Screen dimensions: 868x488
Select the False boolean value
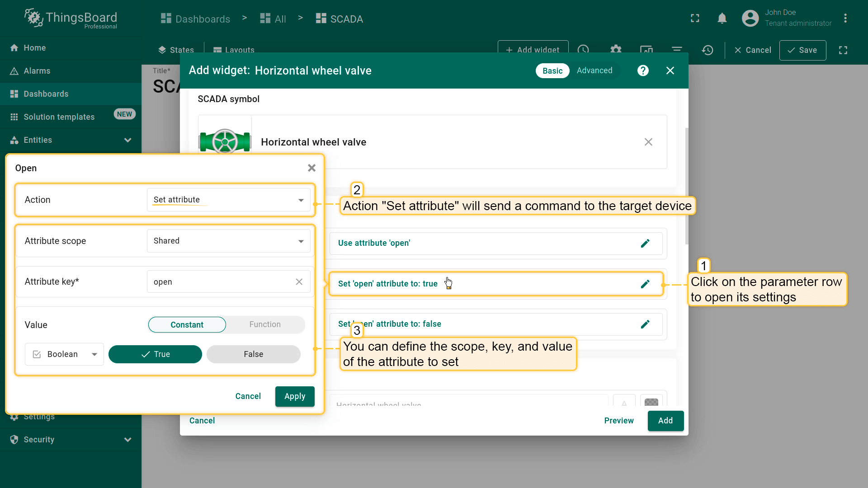point(253,354)
